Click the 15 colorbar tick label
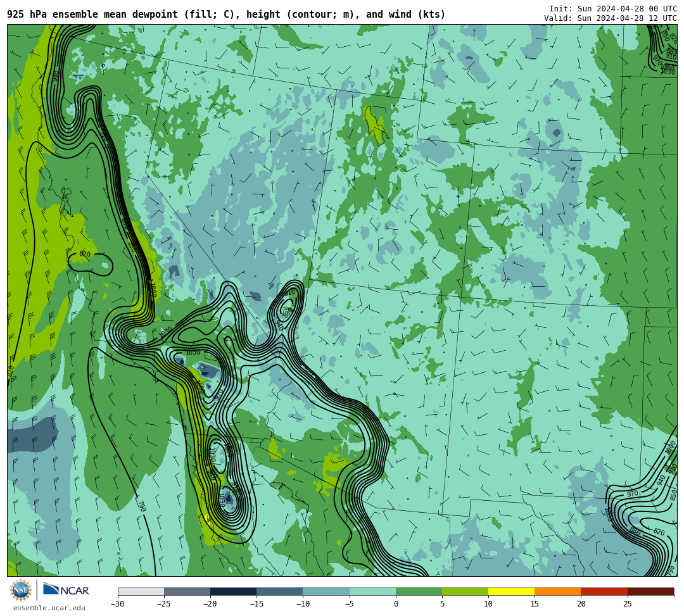 pos(535,604)
